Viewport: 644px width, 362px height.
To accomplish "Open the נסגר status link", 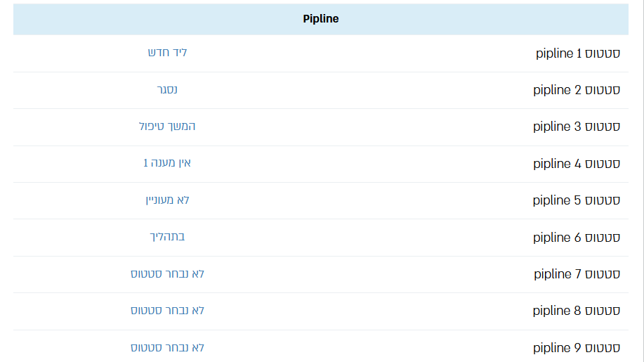I will point(167,89).
